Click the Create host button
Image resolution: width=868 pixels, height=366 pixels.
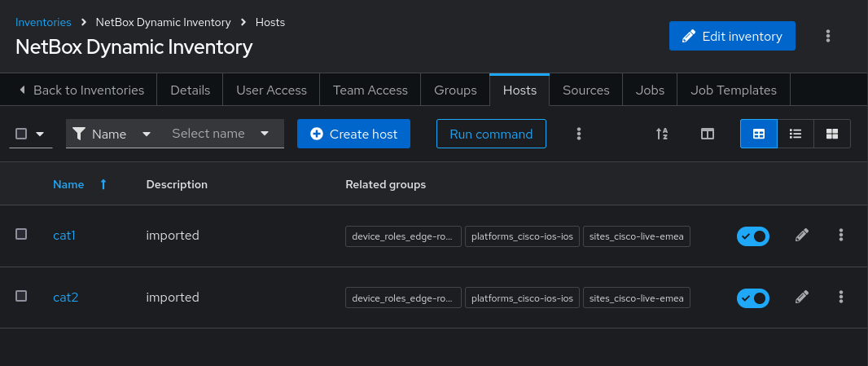pyautogui.click(x=353, y=134)
